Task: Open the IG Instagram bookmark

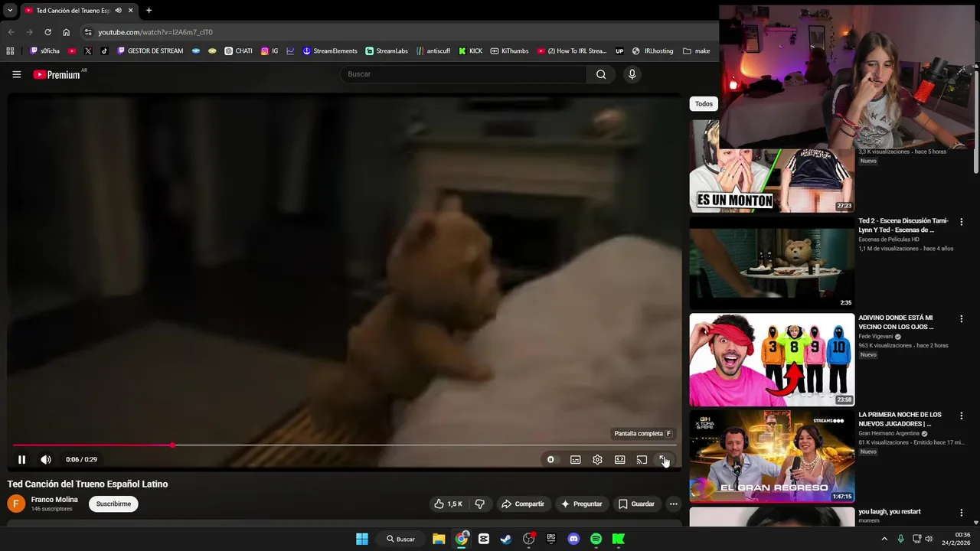Action: point(269,51)
